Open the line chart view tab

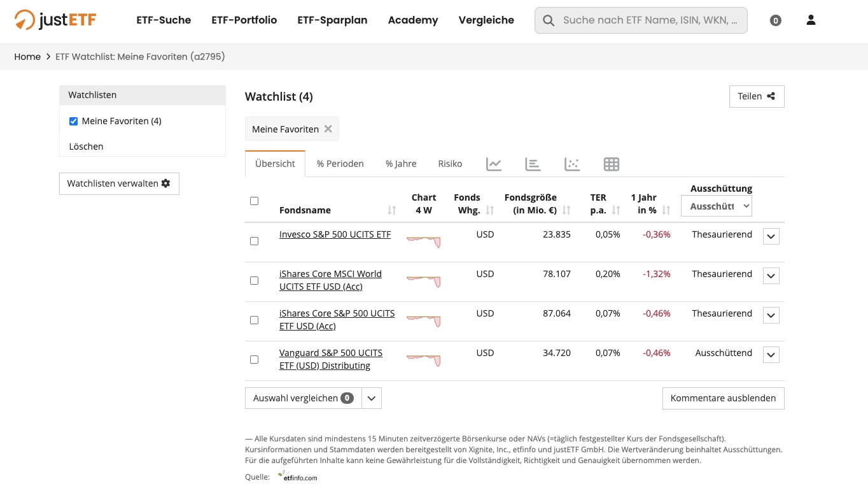click(494, 164)
